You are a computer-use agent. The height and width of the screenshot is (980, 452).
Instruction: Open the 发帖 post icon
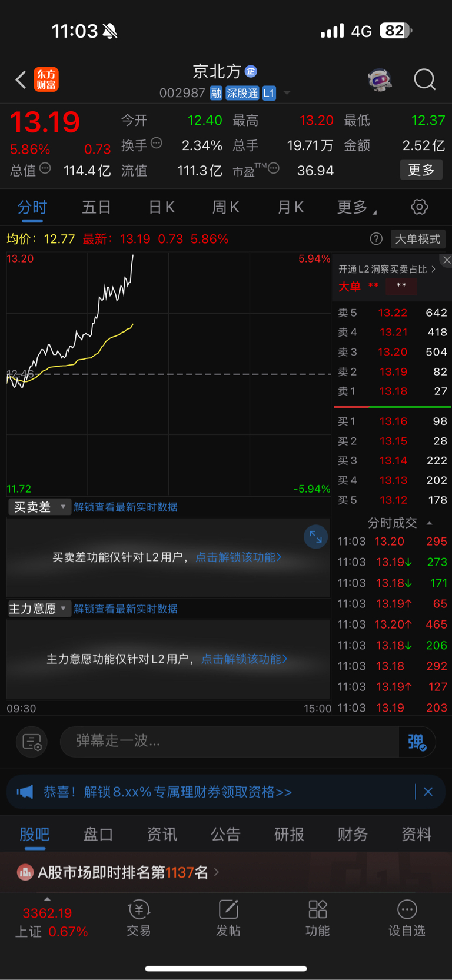click(x=228, y=918)
